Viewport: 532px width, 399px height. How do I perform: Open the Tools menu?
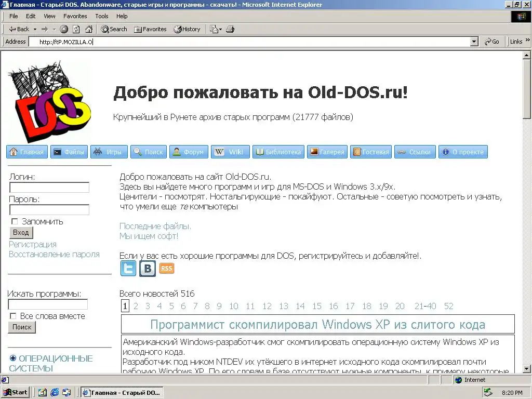click(101, 16)
